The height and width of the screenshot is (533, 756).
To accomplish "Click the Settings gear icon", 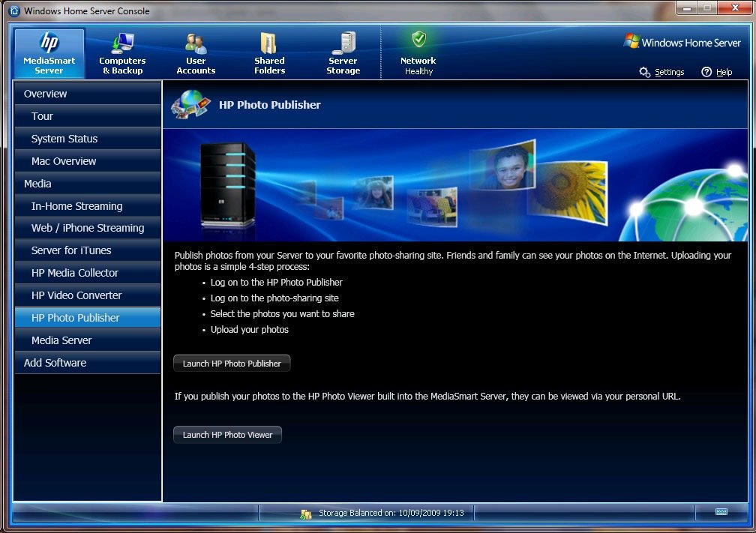I will [645, 72].
